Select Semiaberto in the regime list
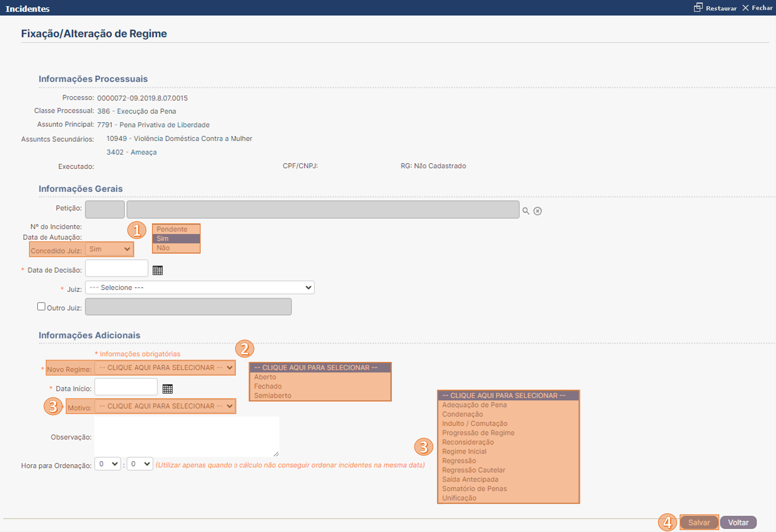The width and height of the screenshot is (776, 532). (273, 396)
